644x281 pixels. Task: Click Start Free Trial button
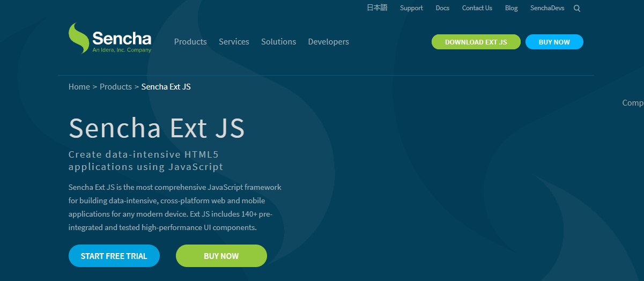click(x=114, y=256)
